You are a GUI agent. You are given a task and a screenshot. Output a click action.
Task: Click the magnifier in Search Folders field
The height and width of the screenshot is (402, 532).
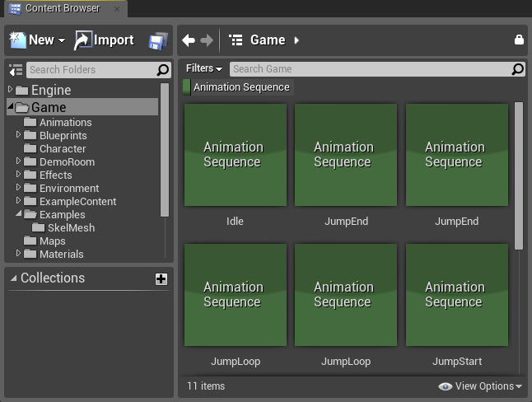[x=163, y=69]
